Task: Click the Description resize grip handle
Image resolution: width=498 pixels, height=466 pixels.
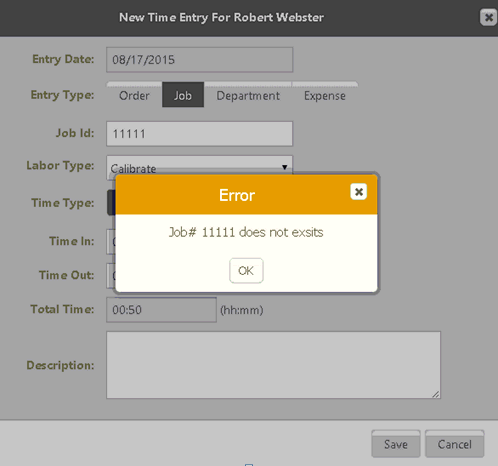Action: pos(436,394)
